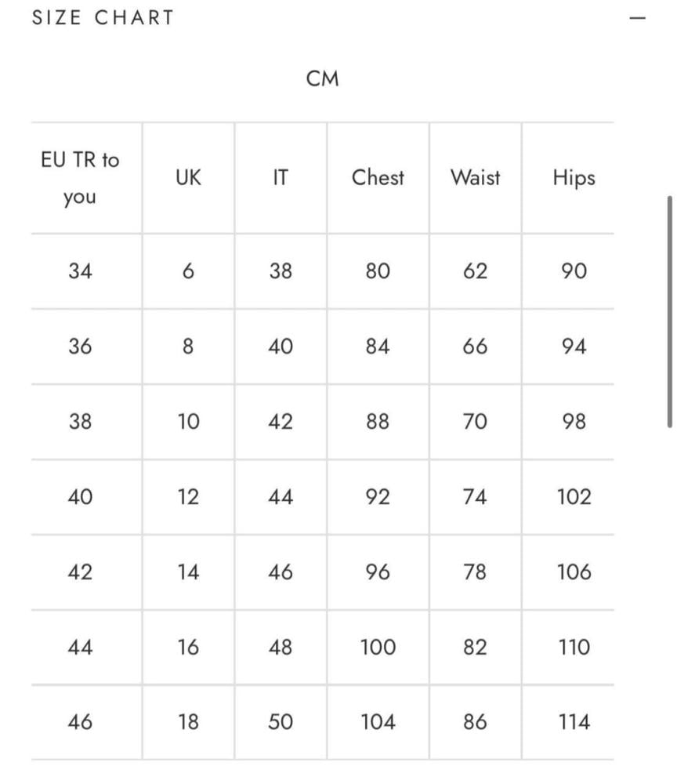Click the UK column header
The width and height of the screenshot is (677, 784).
(188, 178)
